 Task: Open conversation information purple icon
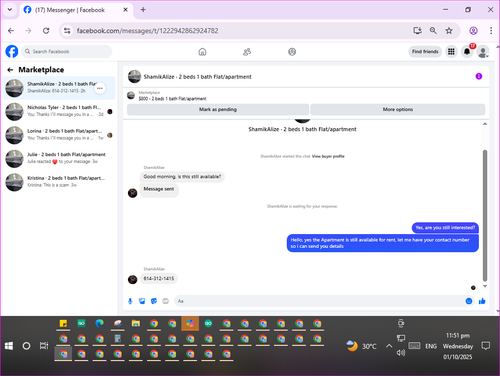(479, 76)
